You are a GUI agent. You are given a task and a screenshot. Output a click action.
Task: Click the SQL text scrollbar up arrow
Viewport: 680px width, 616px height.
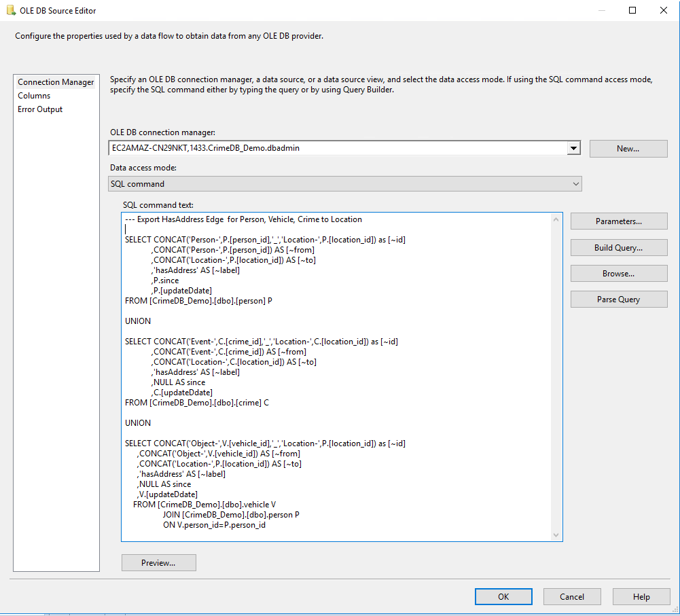[556, 219]
